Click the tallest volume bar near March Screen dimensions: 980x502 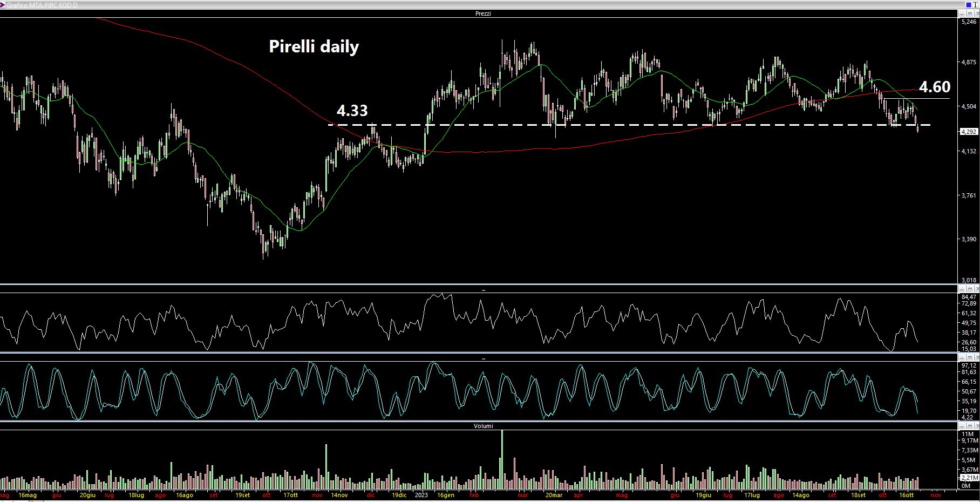pyautogui.click(x=502, y=459)
